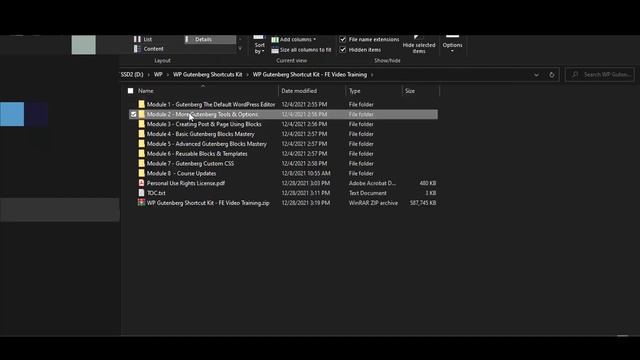
Task: Sort by the Type column header
Action: pos(355,91)
